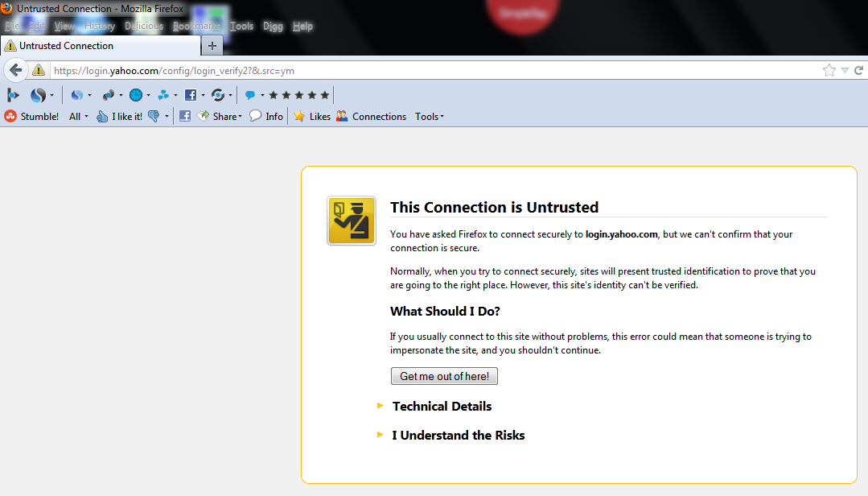Click the light blue flame toolbar icon
868x496 pixels.
(x=77, y=95)
